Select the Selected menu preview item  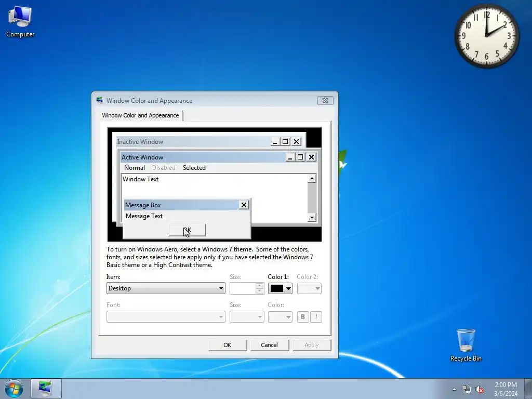[194, 168]
